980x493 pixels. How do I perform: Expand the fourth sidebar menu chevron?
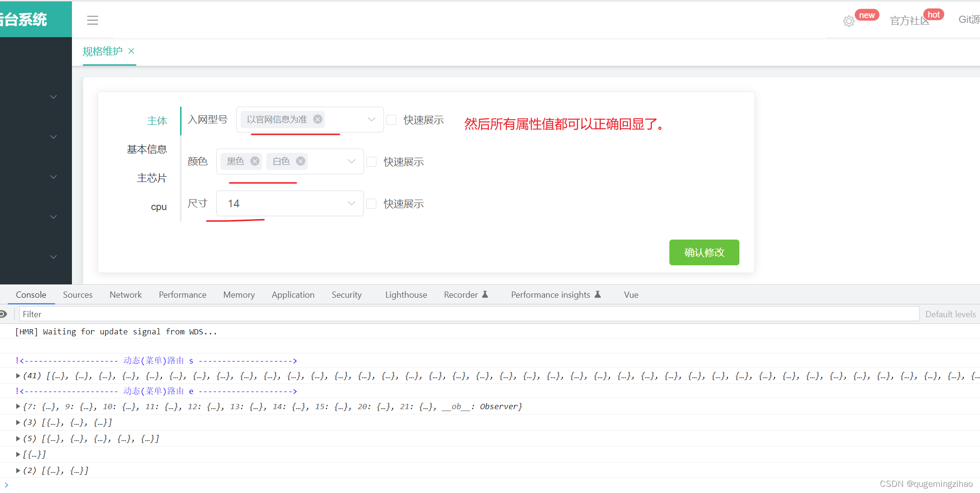click(53, 217)
